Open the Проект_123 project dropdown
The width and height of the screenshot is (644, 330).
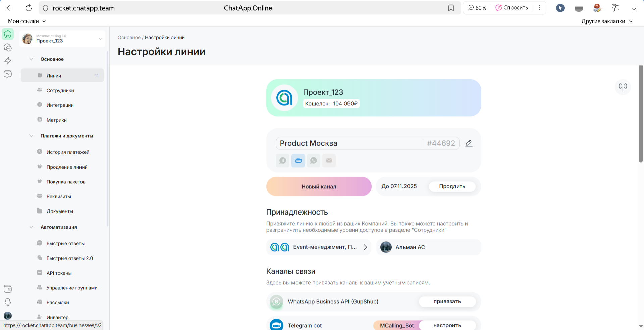tap(100, 39)
